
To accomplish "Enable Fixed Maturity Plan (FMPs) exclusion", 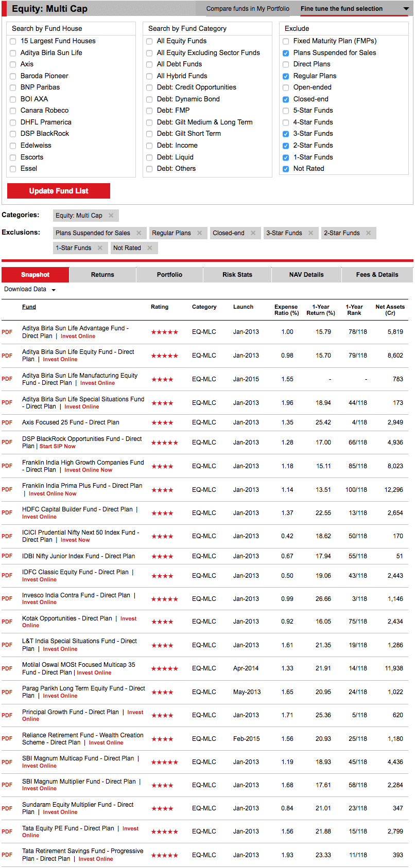I will click(x=286, y=41).
